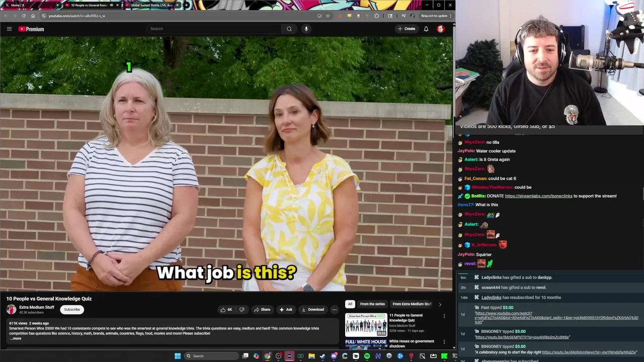Click the Ask button below the video
644x362 pixels.
[x=286, y=310]
